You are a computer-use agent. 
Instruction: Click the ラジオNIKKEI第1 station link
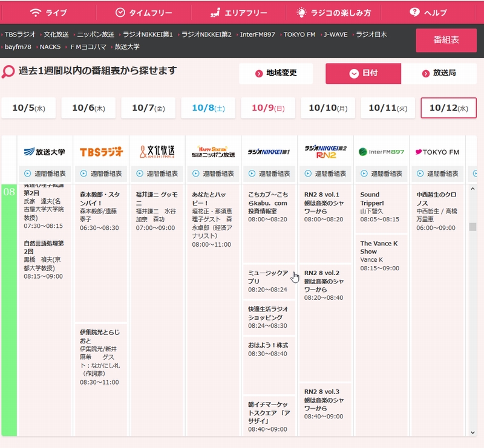pos(148,34)
